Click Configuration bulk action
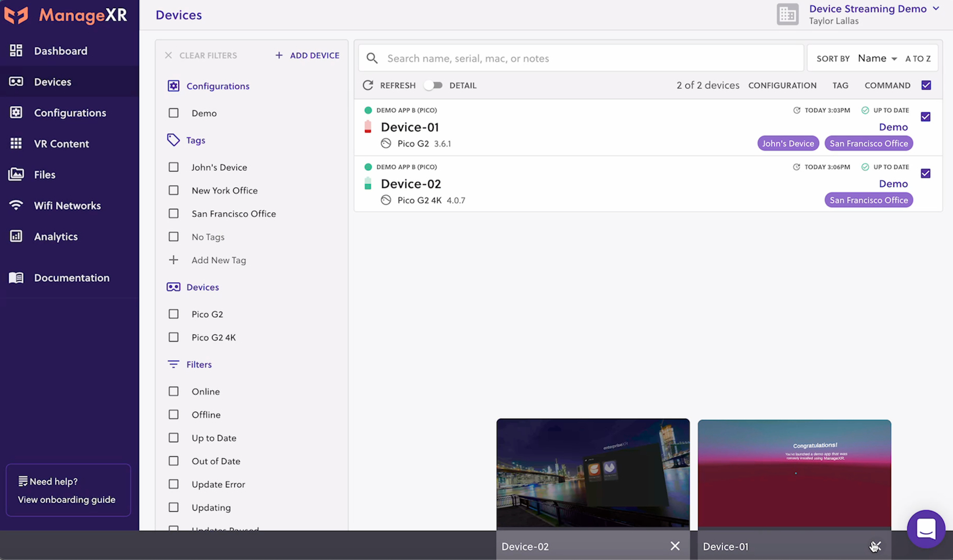Screen dimensions: 953x560 pyautogui.click(x=782, y=85)
